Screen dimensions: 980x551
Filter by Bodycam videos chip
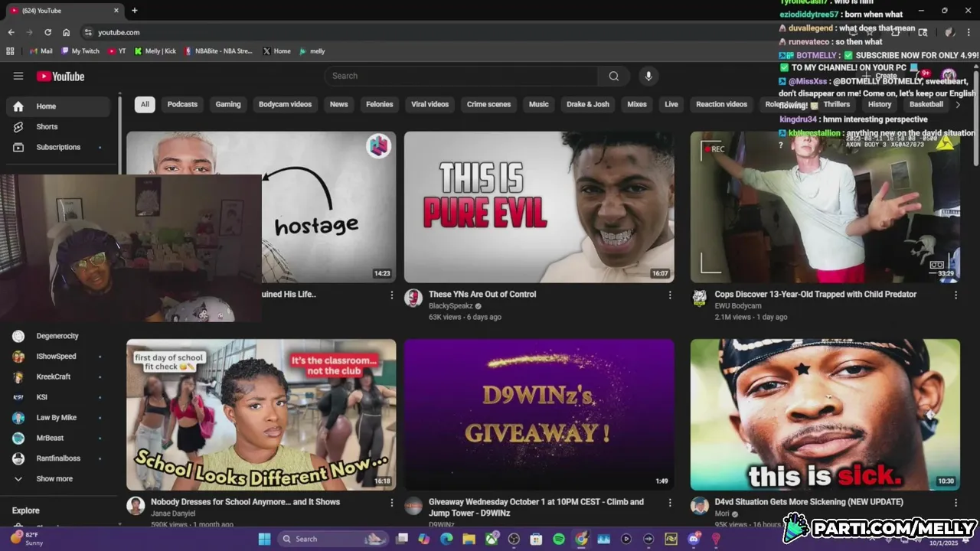pos(285,104)
